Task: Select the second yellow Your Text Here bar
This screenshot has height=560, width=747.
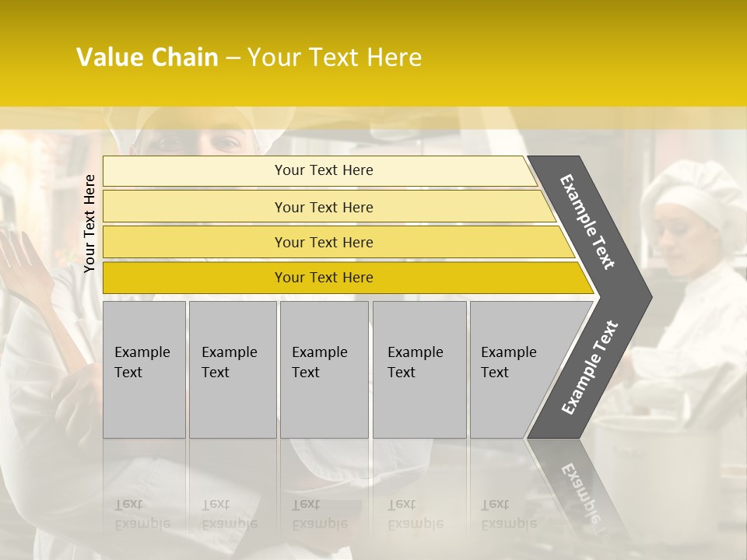Action: pos(323,207)
